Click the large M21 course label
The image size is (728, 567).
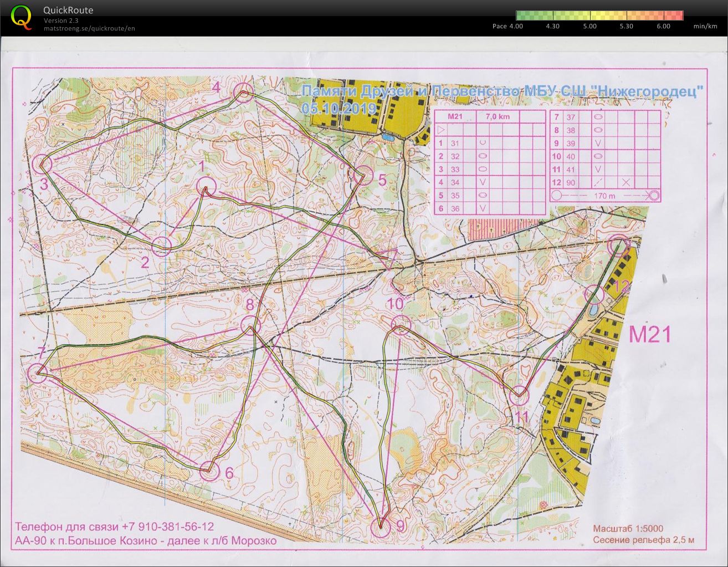point(650,334)
